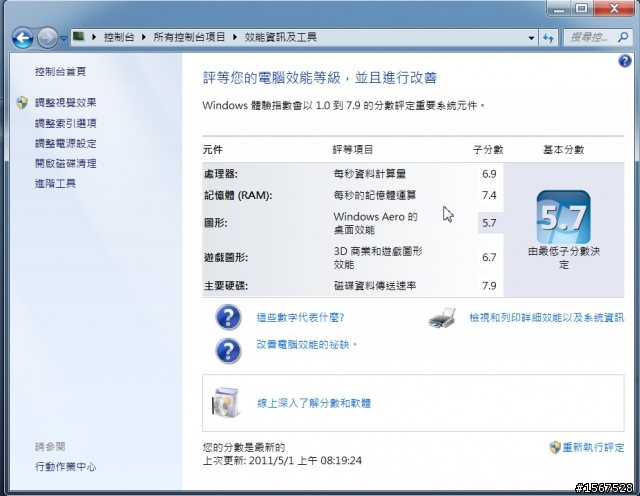Select the 圖形 row label
Viewport: 640px width, 496px height.
[x=216, y=223]
